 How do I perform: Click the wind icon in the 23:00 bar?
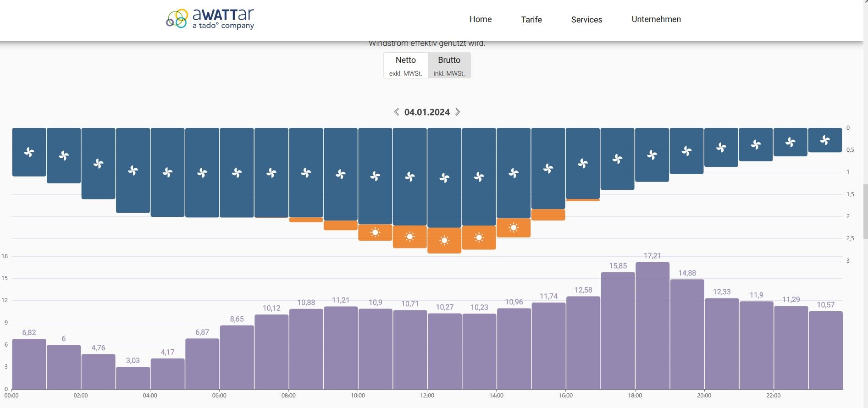pyautogui.click(x=825, y=140)
